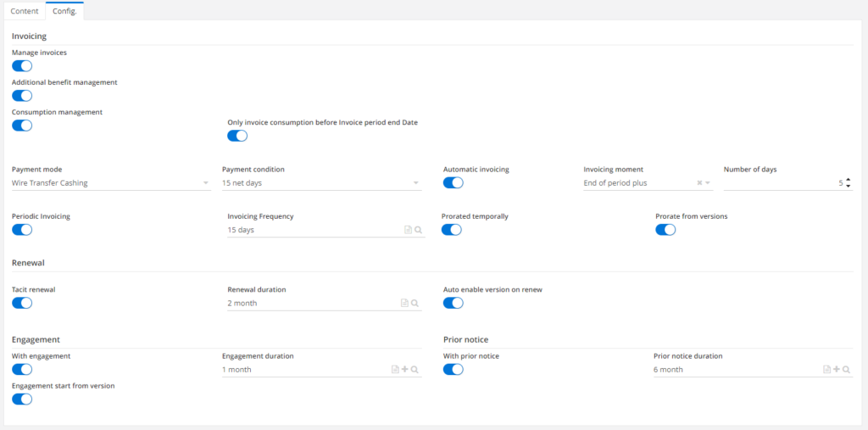Increase Number of days with up arrow

click(849, 179)
